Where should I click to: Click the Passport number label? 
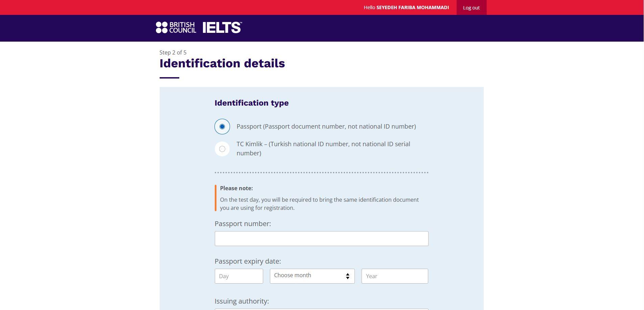point(243,224)
